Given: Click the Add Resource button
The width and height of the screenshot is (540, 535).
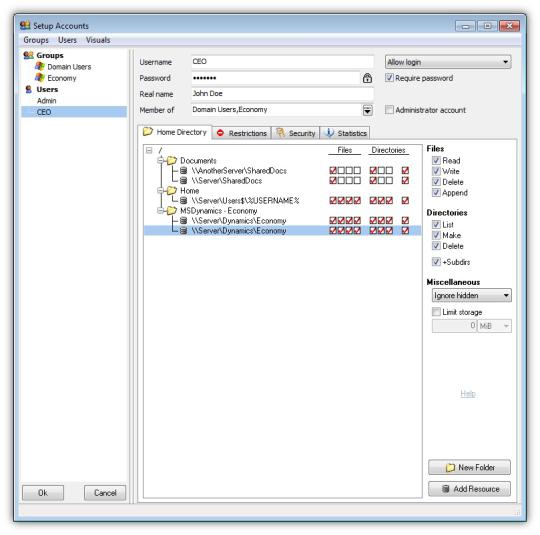Looking at the screenshot, I should (x=469, y=489).
